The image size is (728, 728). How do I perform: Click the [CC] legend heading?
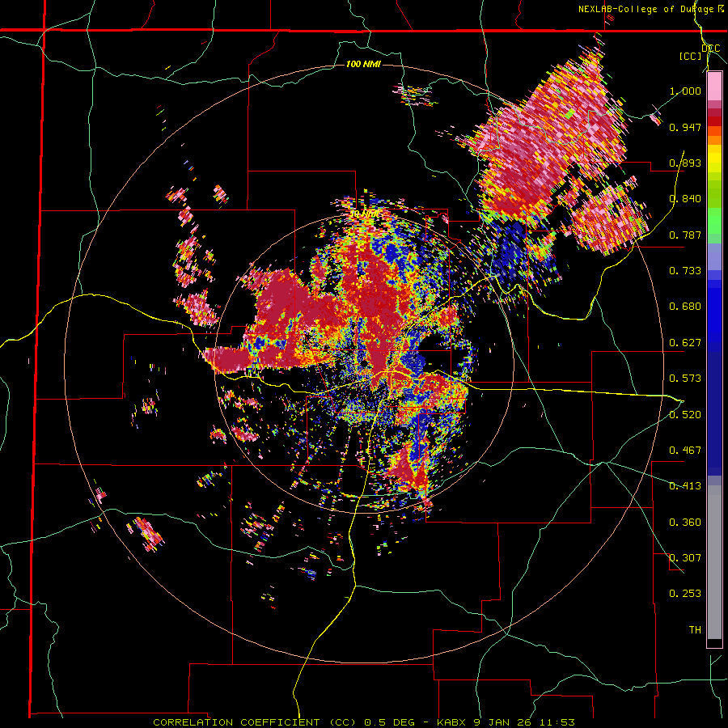pyautogui.click(x=690, y=56)
